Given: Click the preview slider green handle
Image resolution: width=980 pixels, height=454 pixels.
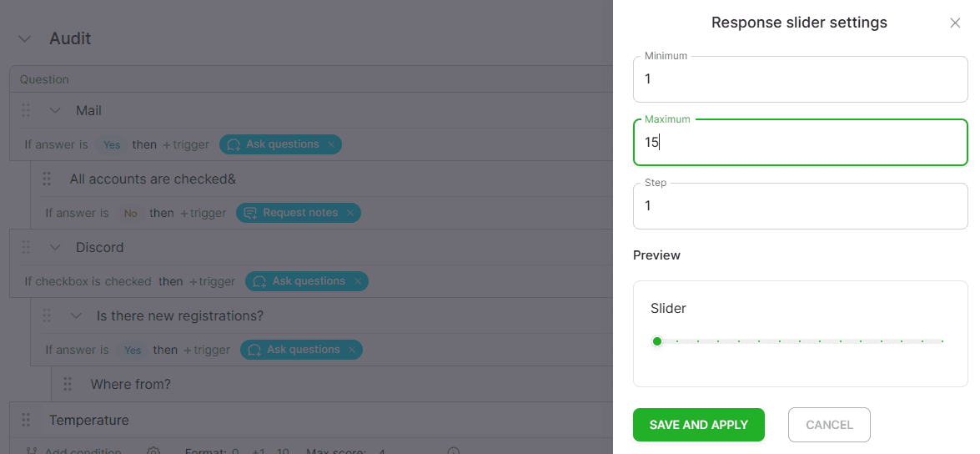Looking at the screenshot, I should [x=657, y=341].
